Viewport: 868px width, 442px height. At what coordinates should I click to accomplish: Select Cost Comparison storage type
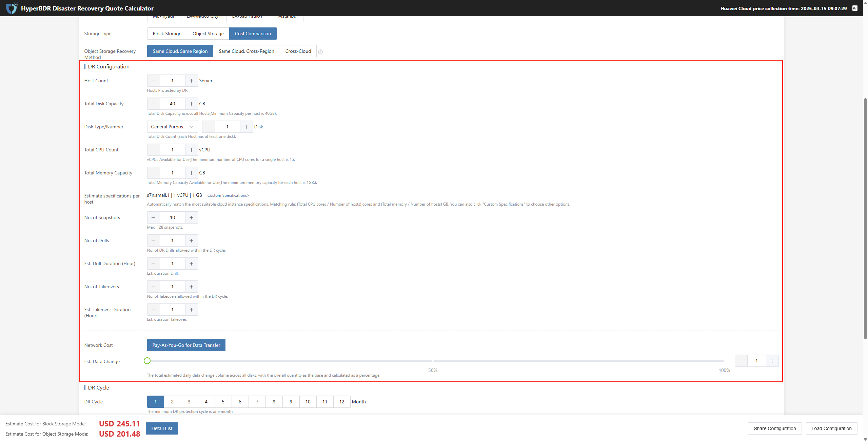[x=253, y=34]
